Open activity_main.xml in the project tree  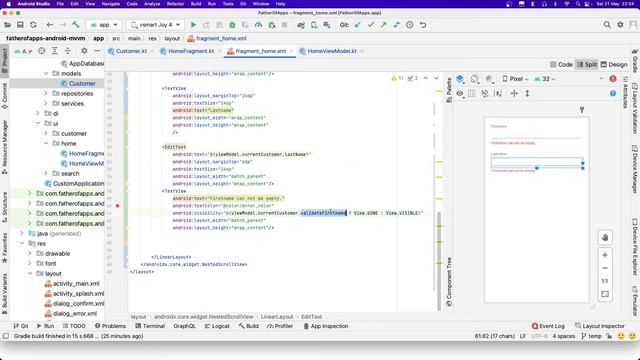tap(76, 284)
